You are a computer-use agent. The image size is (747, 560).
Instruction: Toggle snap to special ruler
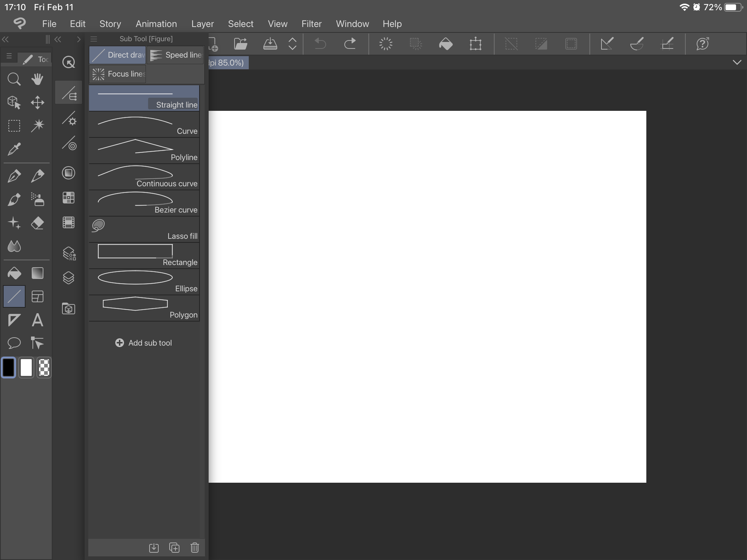[637, 44]
